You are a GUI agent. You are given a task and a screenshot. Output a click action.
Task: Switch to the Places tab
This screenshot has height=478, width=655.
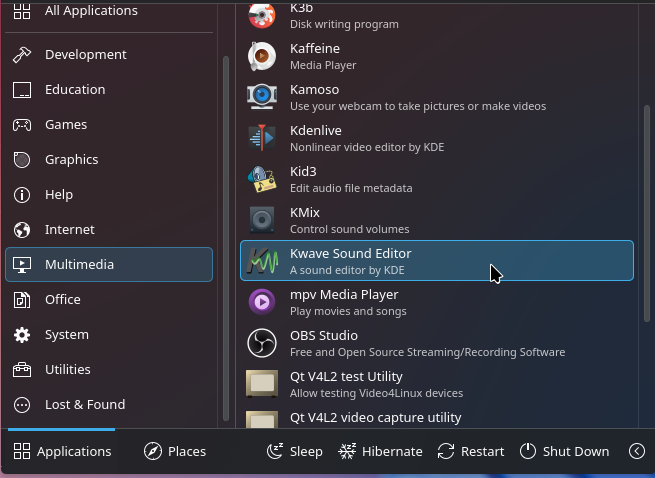point(175,452)
